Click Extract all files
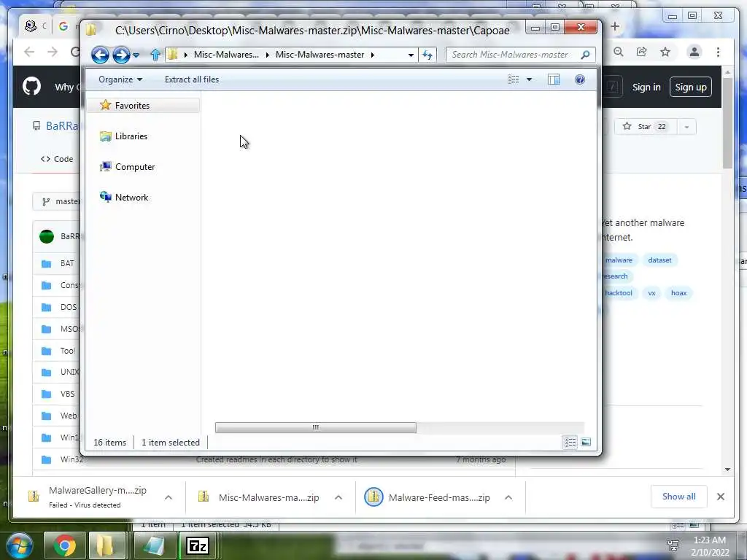This screenshot has height=560, width=747. [x=192, y=79]
